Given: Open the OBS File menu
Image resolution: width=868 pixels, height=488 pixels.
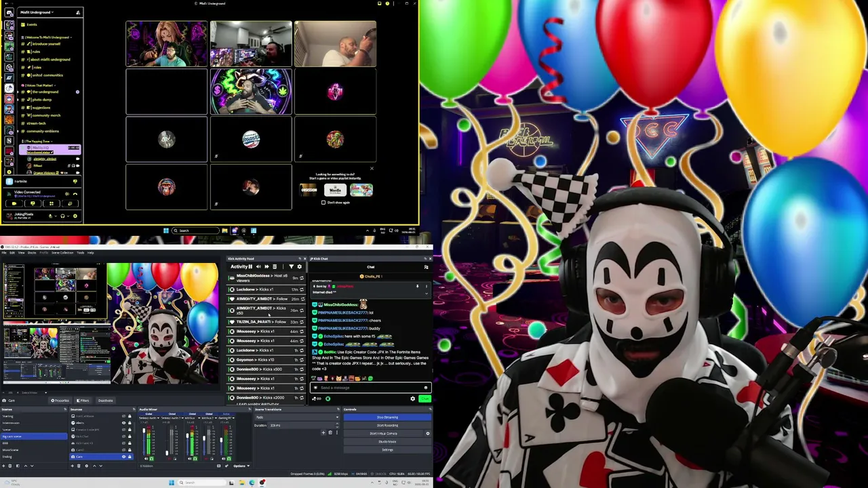Looking at the screenshot, I should [4, 253].
